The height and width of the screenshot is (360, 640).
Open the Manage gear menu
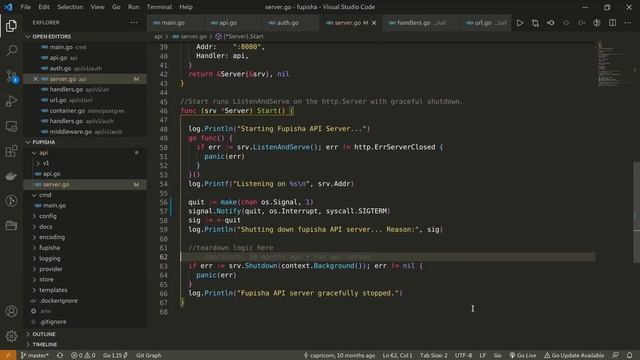(11, 336)
